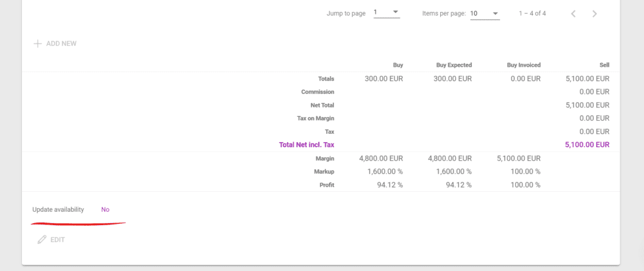Click the Total Net incl. Tax label
Screen dimensions: 644x271
[306, 145]
